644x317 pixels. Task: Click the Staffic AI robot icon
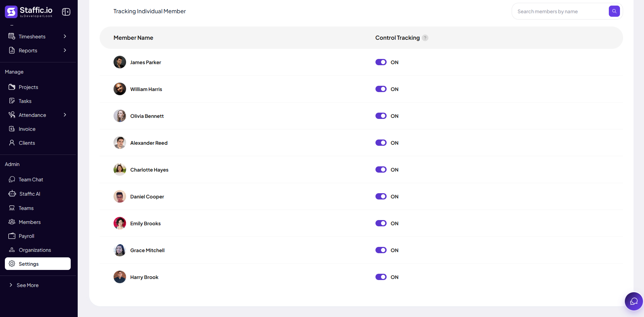coord(12,194)
